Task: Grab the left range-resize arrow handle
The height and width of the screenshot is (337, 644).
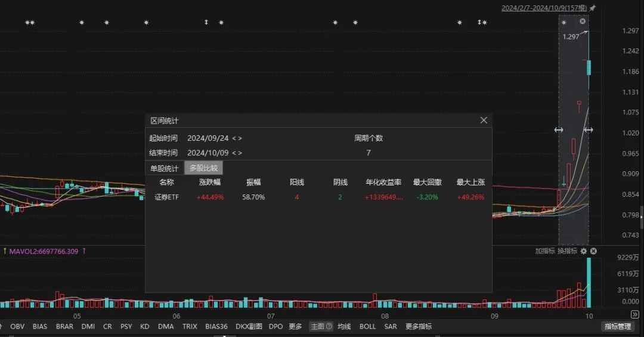Action: coord(559,130)
